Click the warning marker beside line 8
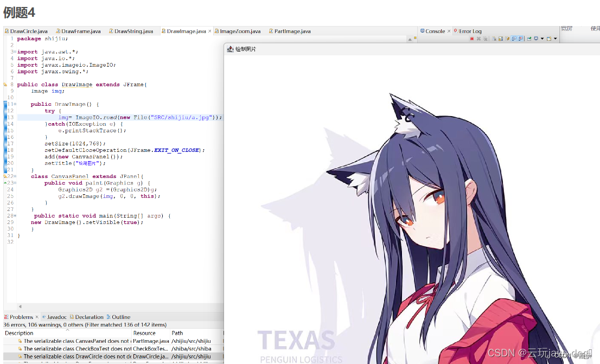600x364 pixels. tap(5, 85)
